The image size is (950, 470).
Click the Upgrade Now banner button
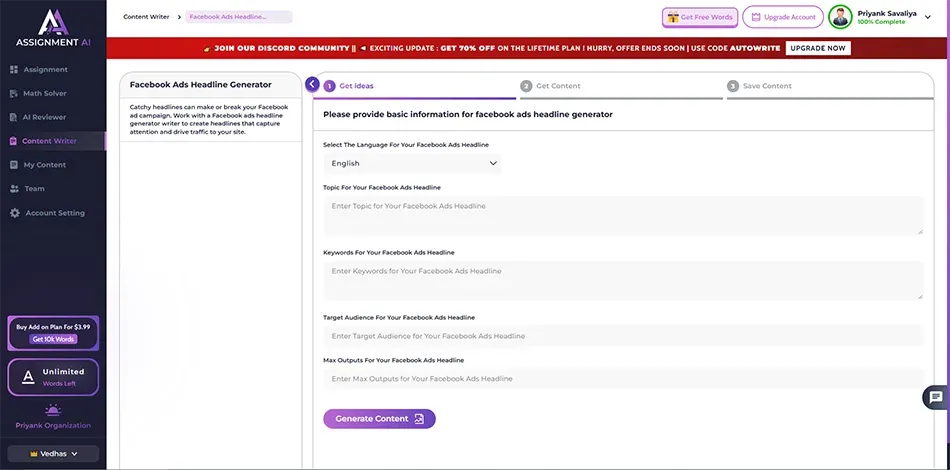[818, 48]
